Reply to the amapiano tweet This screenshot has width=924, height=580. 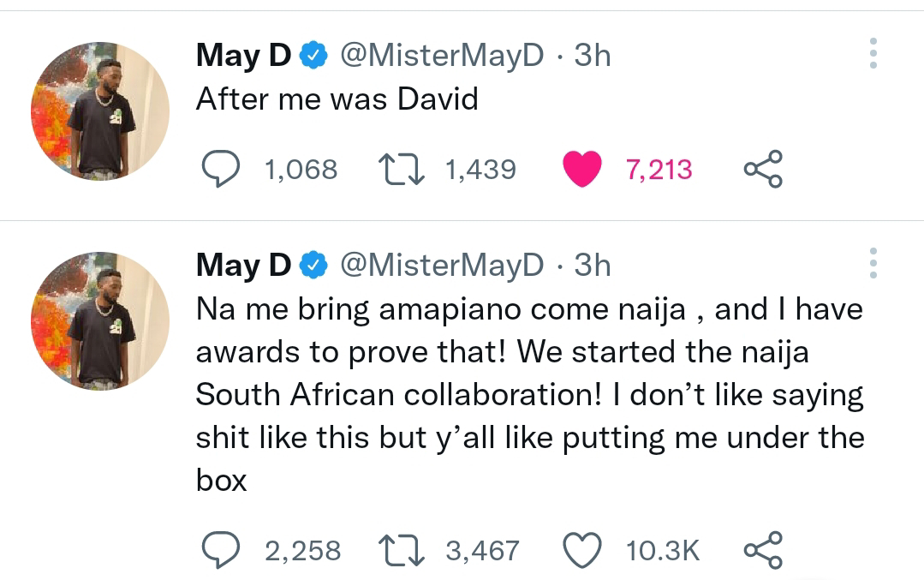(x=221, y=550)
